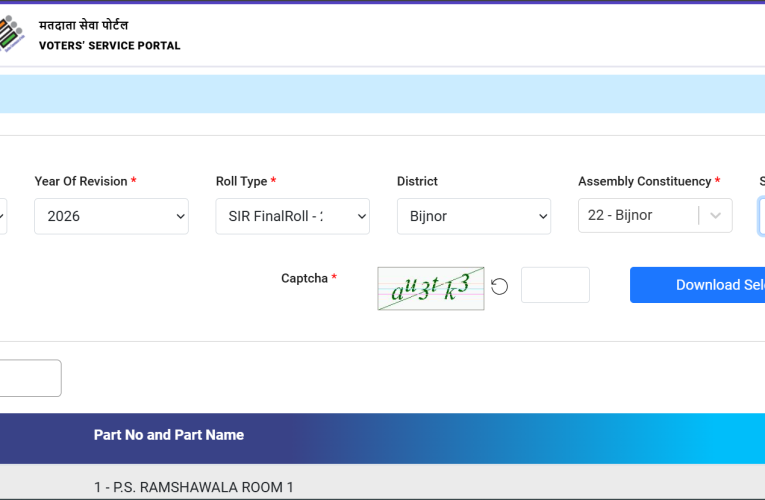Click 'Part No and Part Name' column header
The height and width of the screenshot is (500, 765).
pyautogui.click(x=169, y=435)
